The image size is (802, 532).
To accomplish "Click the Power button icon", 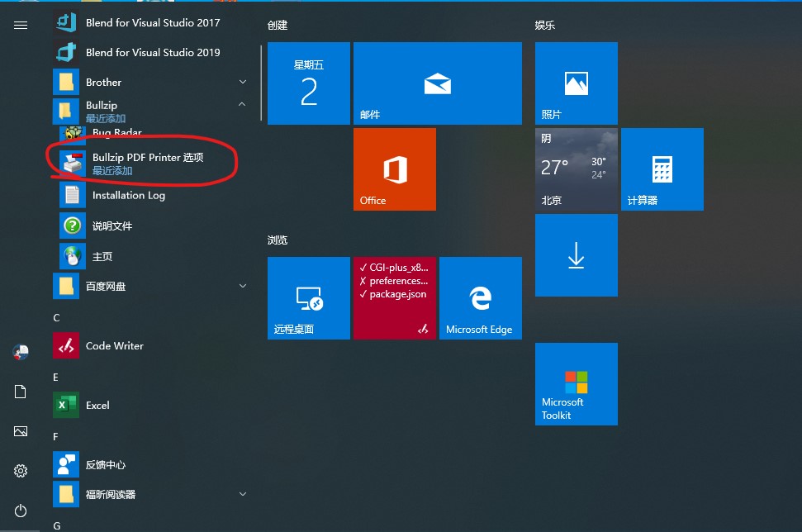I will coord(21,511).
